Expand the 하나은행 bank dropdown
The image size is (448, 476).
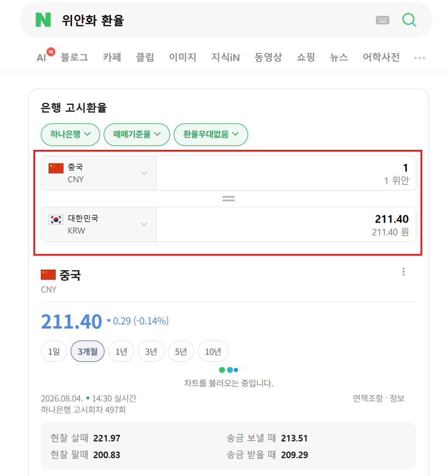(x=70, y=134)
